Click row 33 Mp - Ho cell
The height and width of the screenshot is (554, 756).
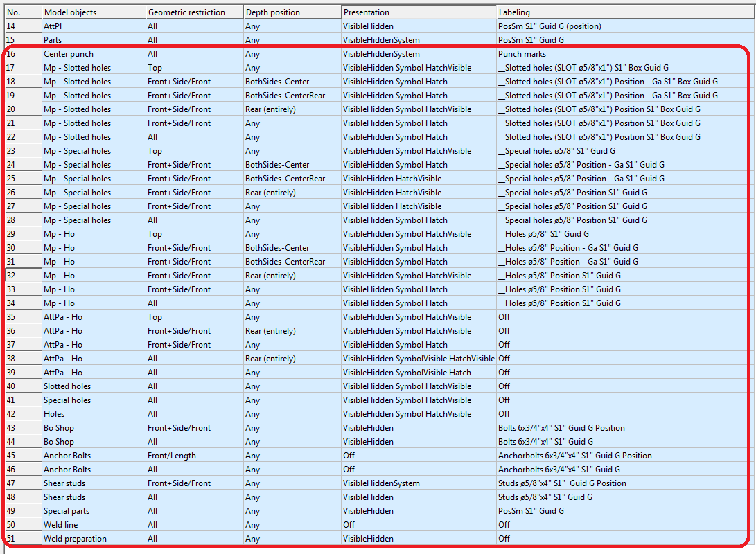click(94, 289)
